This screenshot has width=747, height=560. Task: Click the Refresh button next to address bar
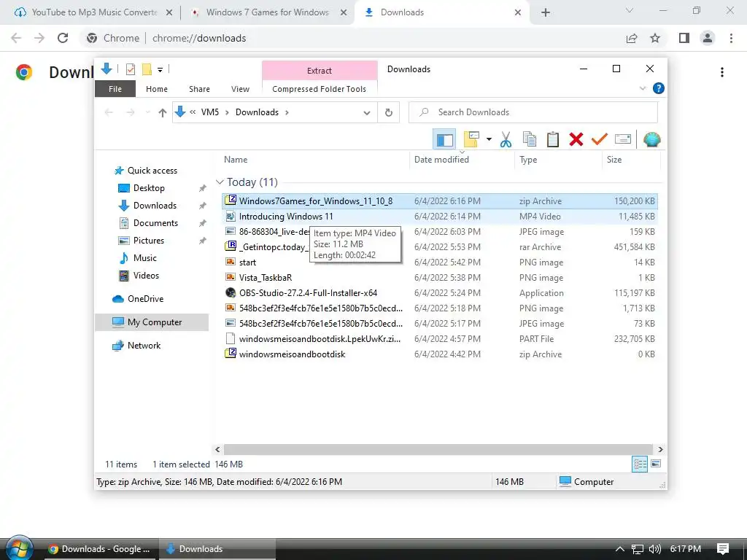coord(389,112)
